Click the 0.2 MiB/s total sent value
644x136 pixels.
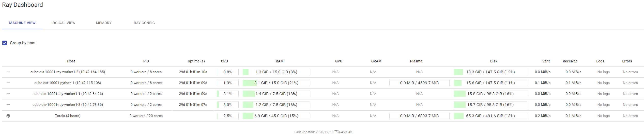[543, 116]
